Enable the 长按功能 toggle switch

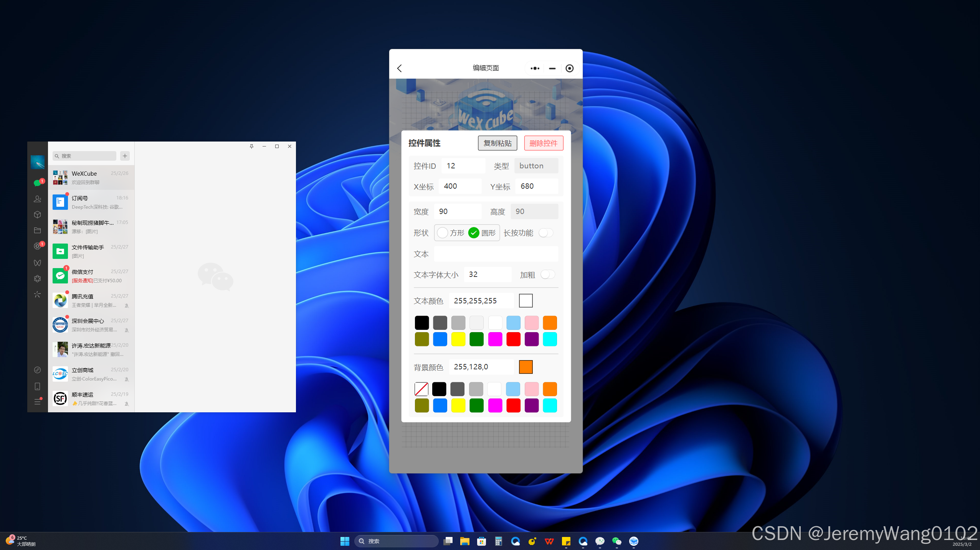(545, 233)
